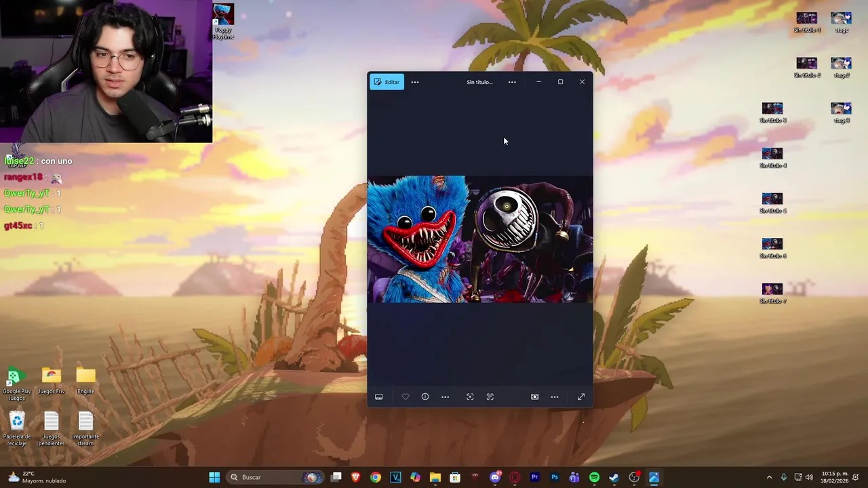
Task: Click the background slideshow icon in the Photos bottom bar
Action: click(x=534, y=396)
